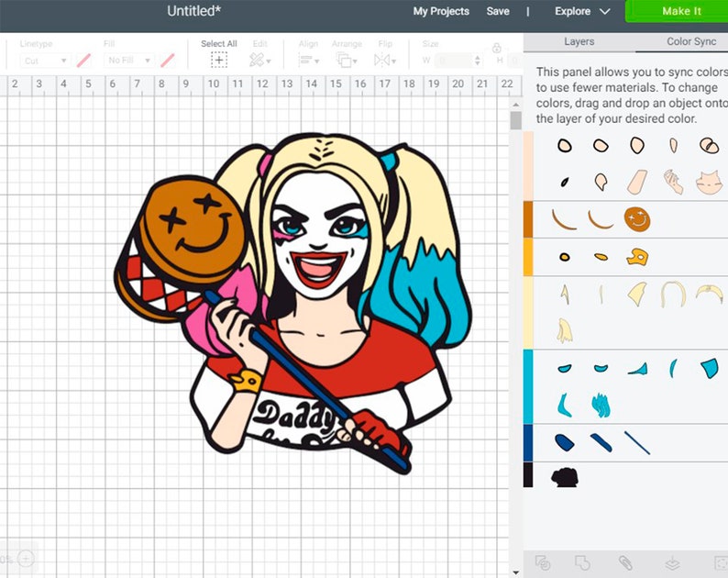This screenshot has width=728, height=578.
Task: Click the Size width input field
Action: 454,61
